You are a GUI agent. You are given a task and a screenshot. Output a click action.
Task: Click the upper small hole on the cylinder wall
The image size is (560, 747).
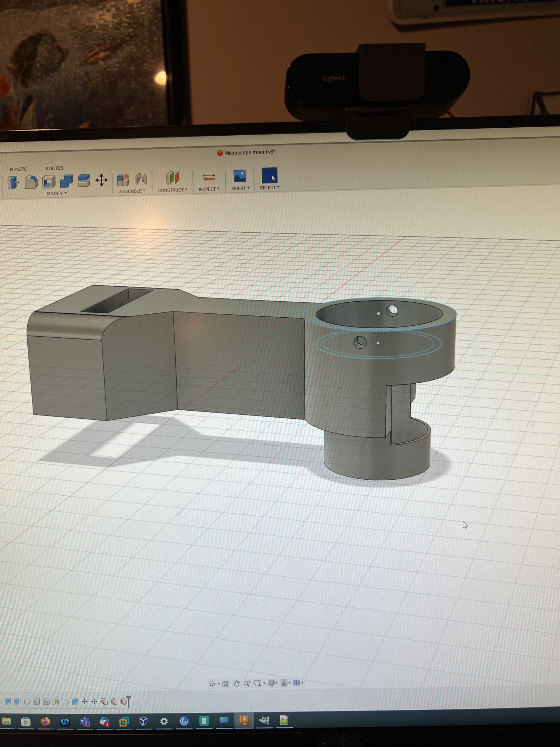click(x=392, y=310)
